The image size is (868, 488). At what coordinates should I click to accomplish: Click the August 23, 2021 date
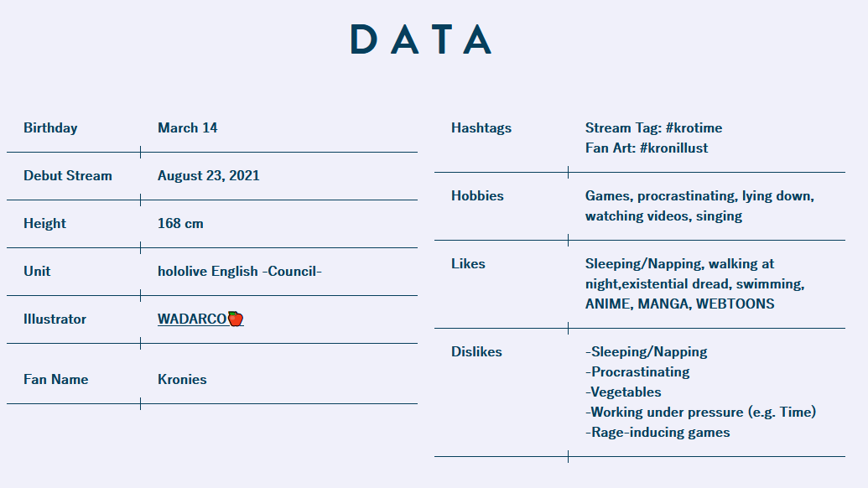click(209, 175)
